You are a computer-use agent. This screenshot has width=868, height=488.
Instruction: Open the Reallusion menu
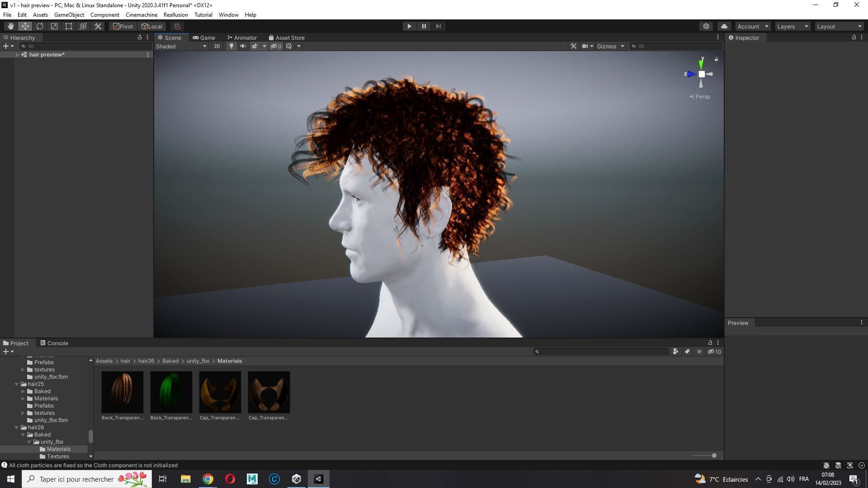click(175, 15)
